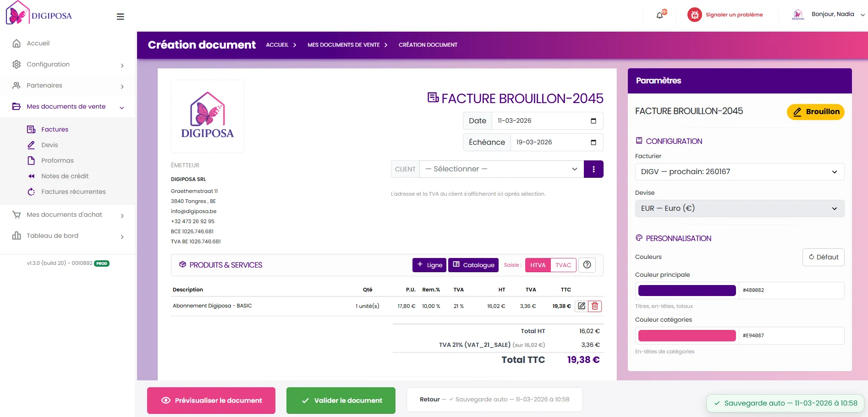This screenshot has height=417, width=868.
Task: Switch pricing entry to TVAC
Action: click(x=563, y=265)
